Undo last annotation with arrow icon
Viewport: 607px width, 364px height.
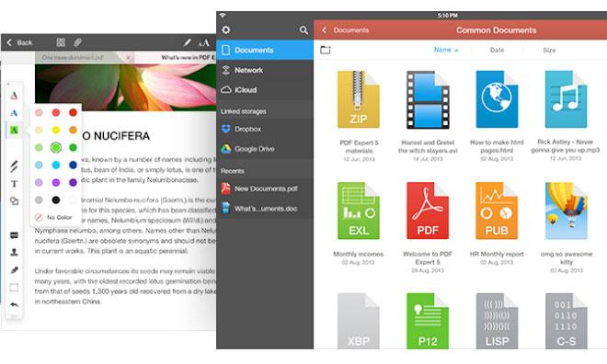tap(14, 304)
